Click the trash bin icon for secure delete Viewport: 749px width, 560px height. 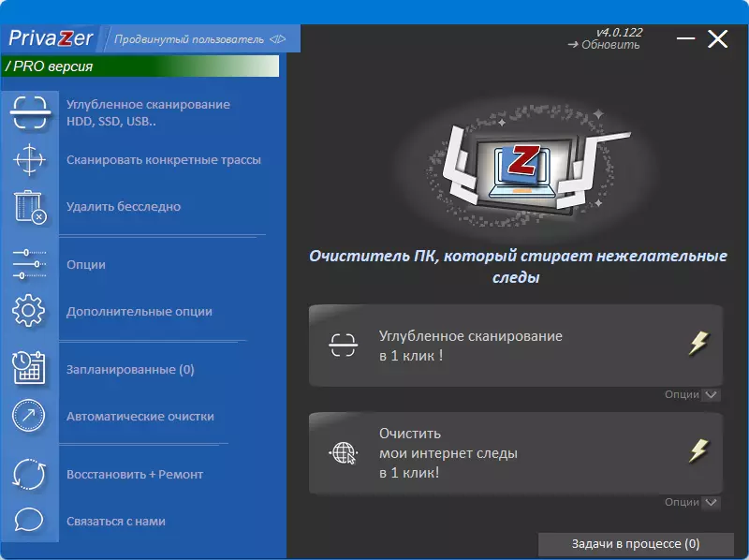point(30,206)
